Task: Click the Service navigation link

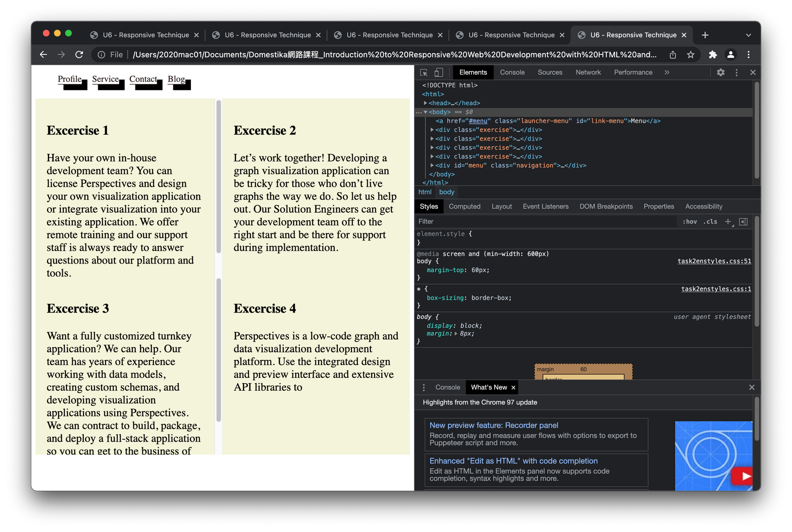Action: click(x=105, y=79)
